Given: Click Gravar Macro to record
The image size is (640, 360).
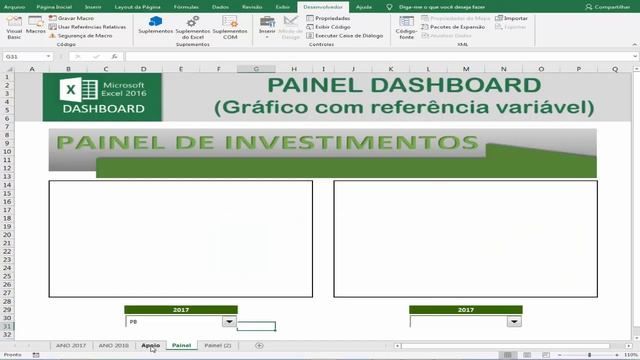Looking at the screenshot, I should point(71,18).
